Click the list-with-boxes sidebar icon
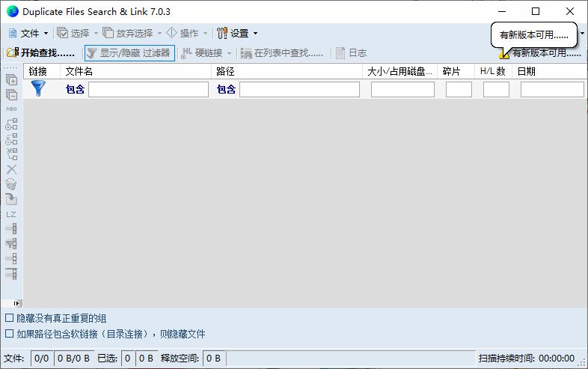This screenshot has width=588, height=369. (x=11, y=259)
